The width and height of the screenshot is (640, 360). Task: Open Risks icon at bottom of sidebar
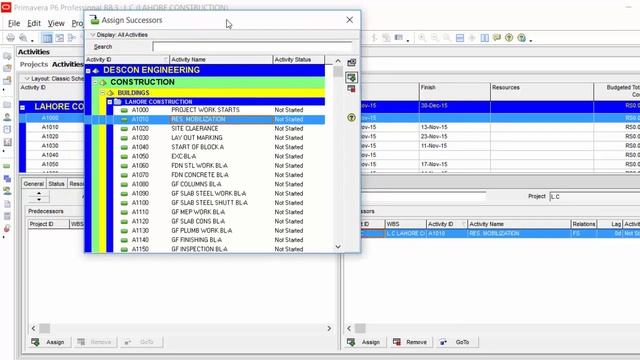click(7, 229)
